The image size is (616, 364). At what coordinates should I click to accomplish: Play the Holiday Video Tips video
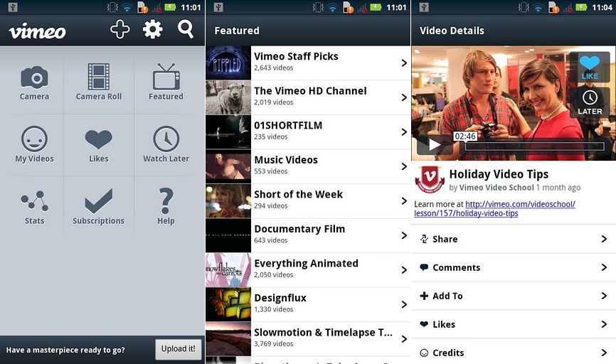434,145
